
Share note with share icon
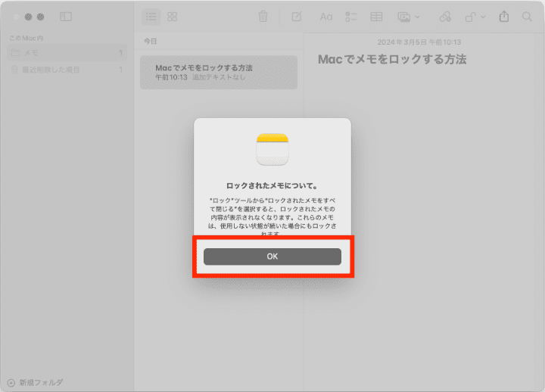(x=504, y=17)
